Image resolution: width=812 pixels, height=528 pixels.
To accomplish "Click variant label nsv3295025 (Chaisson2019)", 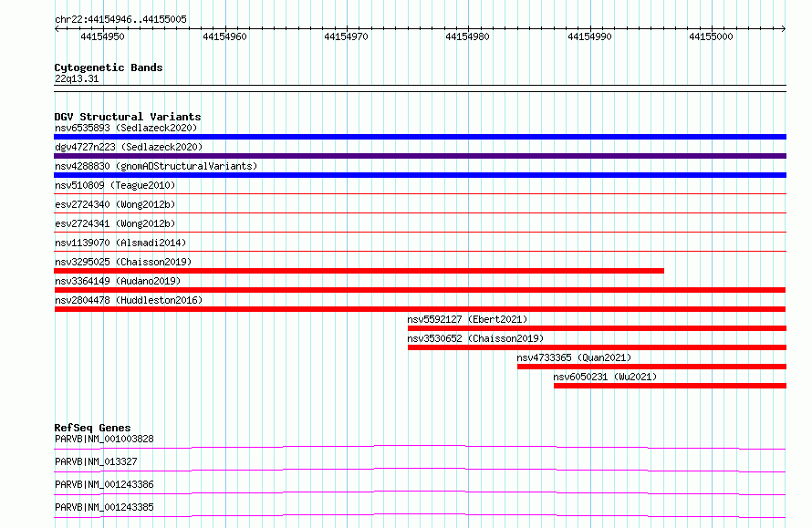I will [123, 262].
